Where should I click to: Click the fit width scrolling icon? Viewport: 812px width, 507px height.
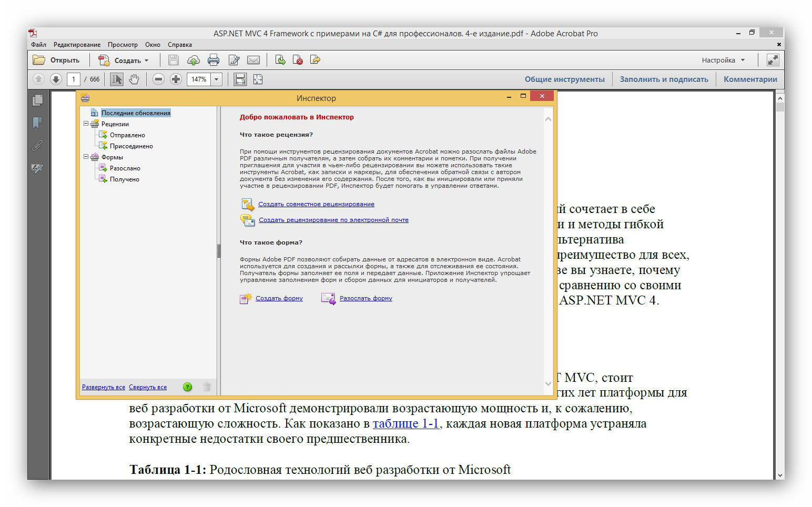[240, 79]
